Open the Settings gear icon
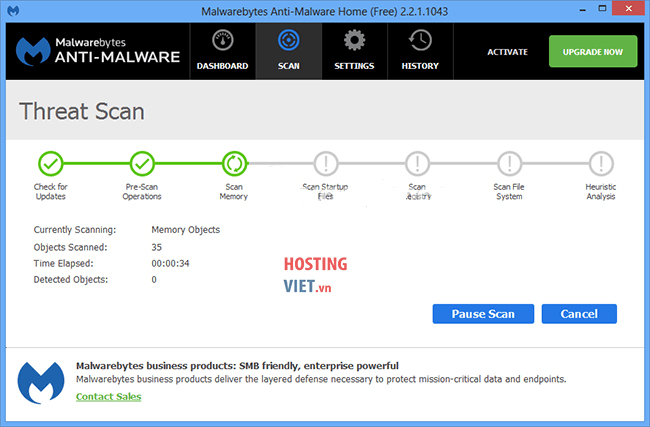This screenshot has width=650, height=427. tap(354, 41)
